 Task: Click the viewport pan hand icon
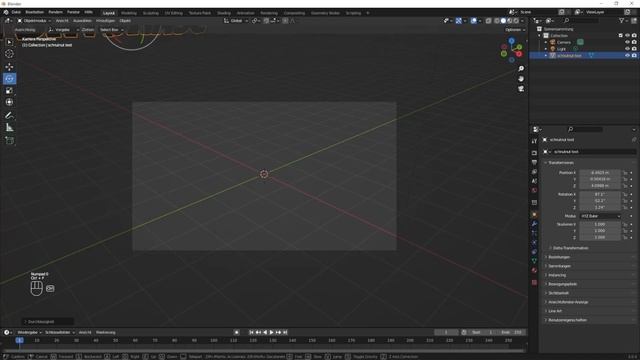pos(521,79)
